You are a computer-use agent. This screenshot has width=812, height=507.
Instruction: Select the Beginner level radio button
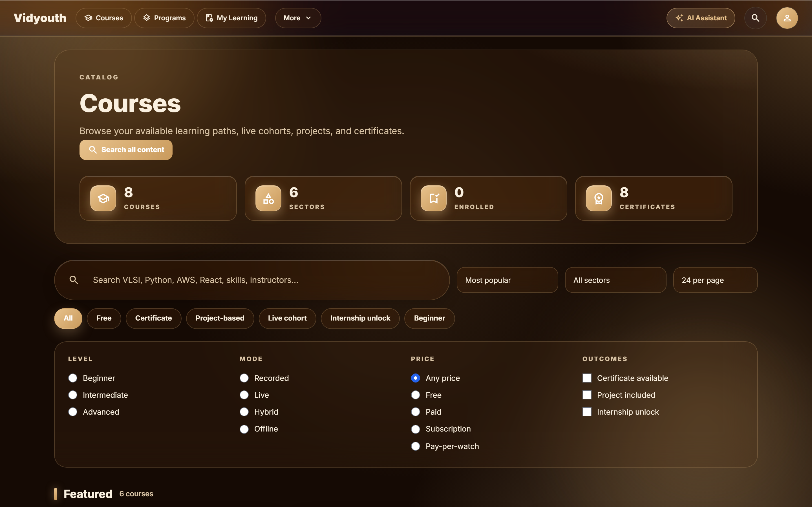click(x=73, y=378)
